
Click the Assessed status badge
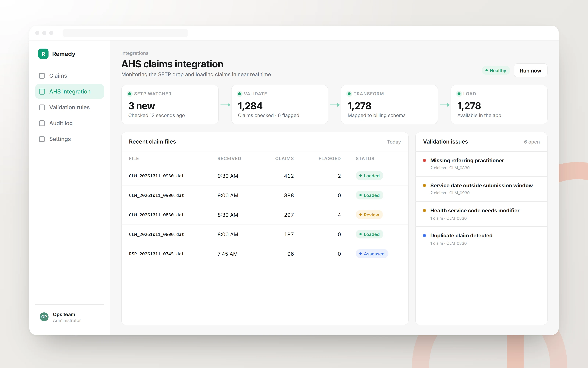point(372,254)
